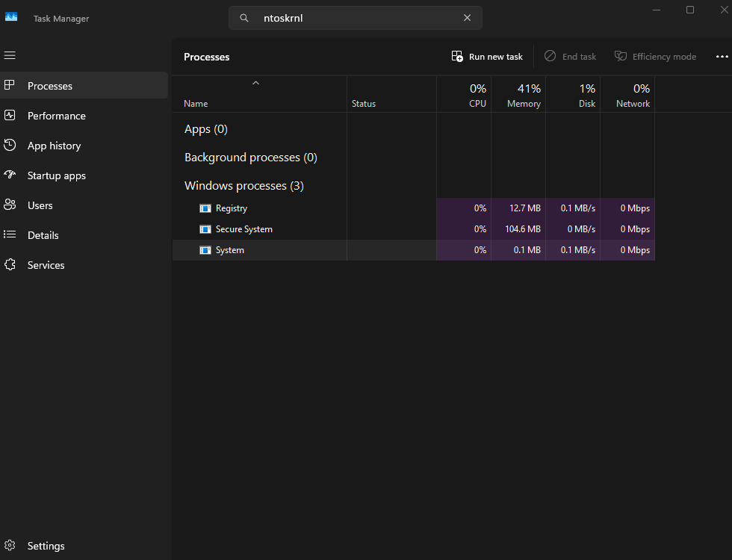Image resolution: width=732 pixels, height=560 pixels.
Task: Open the three-dot more options menu
Action: pos(722,57)
